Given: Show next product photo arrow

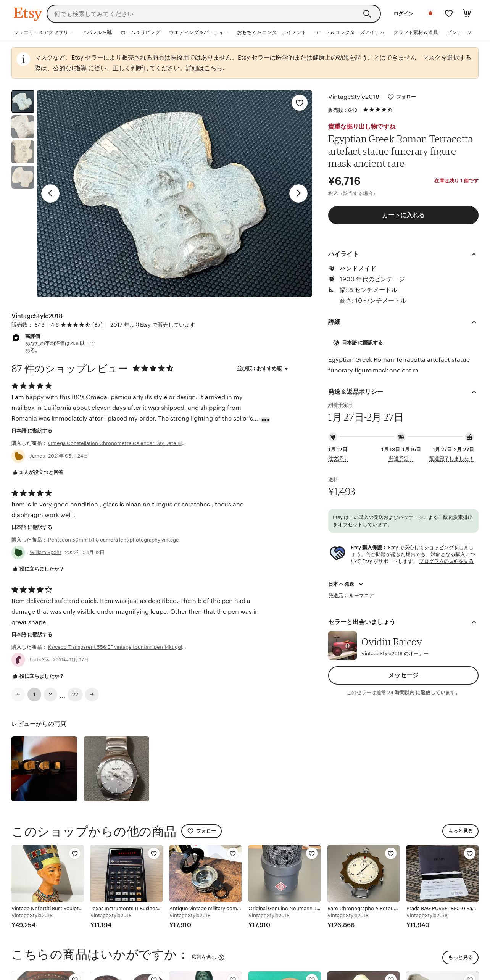Looking at the screenshot, I should pos(298,193).
